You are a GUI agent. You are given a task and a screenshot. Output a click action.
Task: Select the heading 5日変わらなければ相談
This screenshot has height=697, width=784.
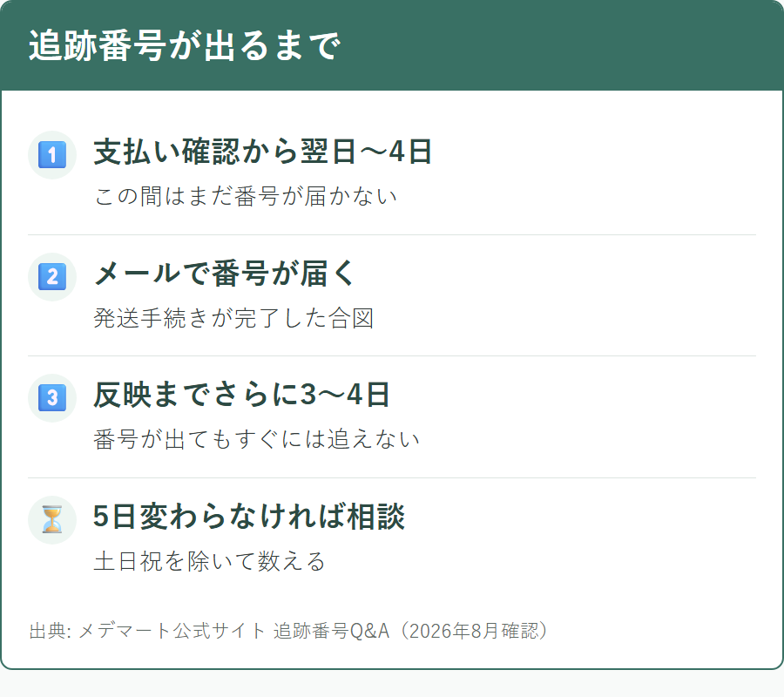[x=249, y=516]
